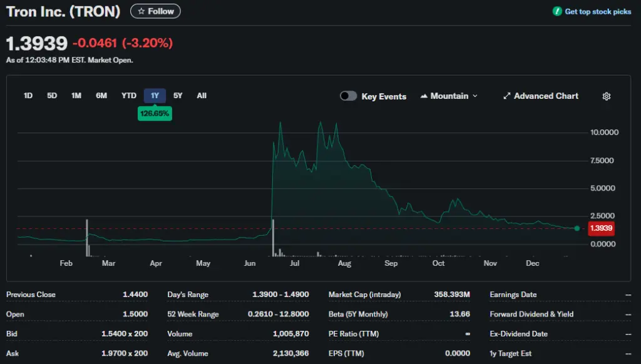Select the YTD time range
Viewport: 641px width, 364px height.
(x=128, y=96)
